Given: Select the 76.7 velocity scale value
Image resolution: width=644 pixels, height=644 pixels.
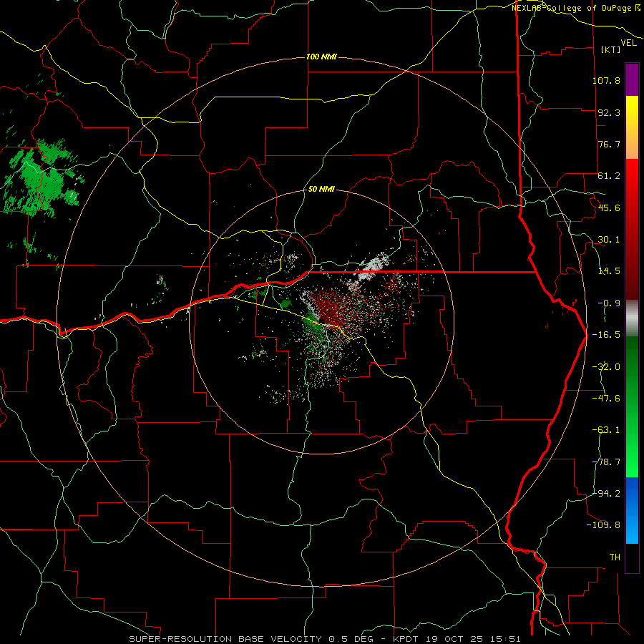Looking at the screenshot, I should 609,144.
